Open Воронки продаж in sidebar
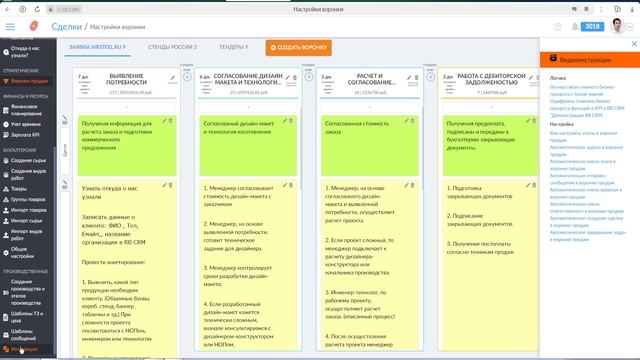 (25, 81)
